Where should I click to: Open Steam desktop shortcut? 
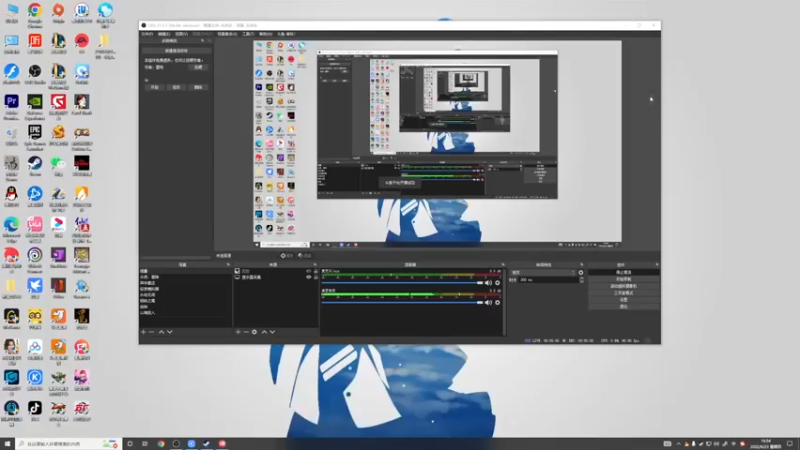coord(35,166)
